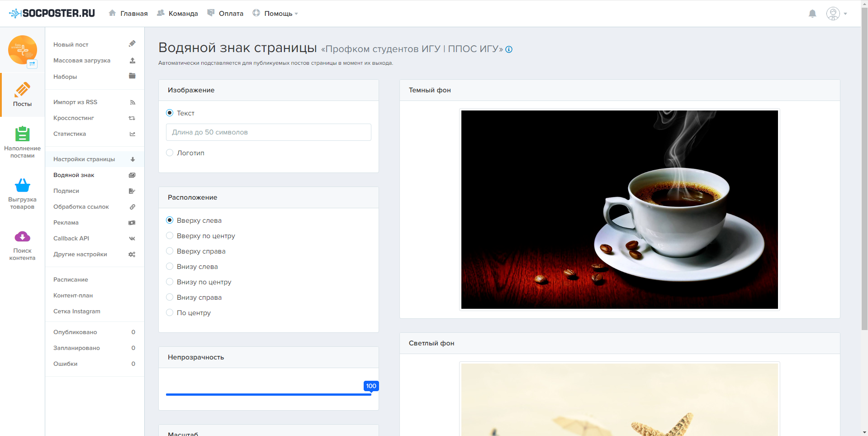Choose По центру position
The height and width of the screenshot is (436, 868).
pyautogui.click(x=170, y=312)
